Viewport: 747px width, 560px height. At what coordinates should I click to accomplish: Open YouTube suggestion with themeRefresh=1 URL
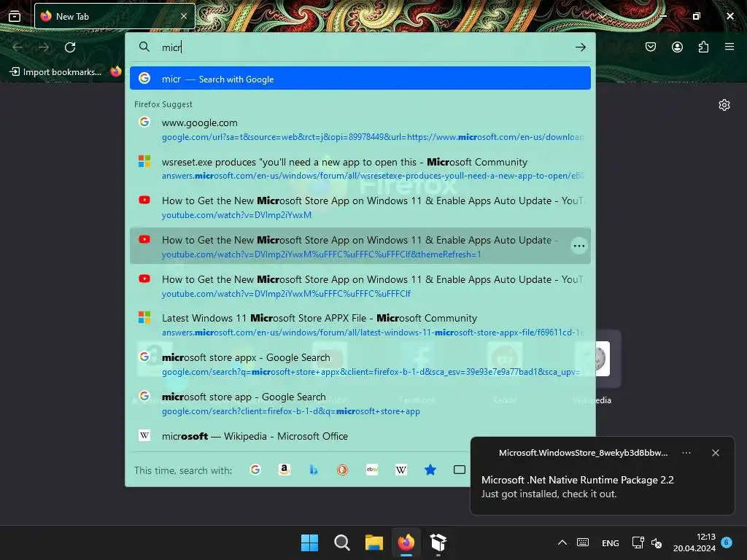tap(360, 246)
